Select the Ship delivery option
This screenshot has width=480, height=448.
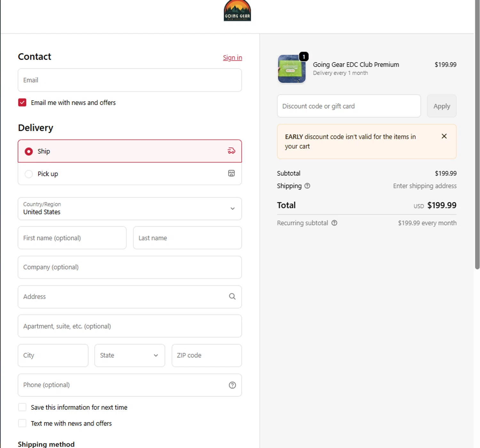[x=130, y=151]
